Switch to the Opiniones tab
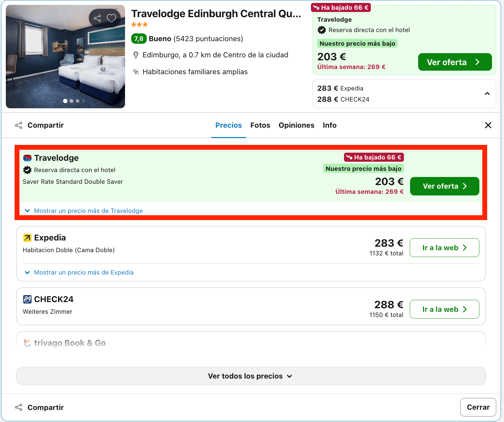 point(296,125)
